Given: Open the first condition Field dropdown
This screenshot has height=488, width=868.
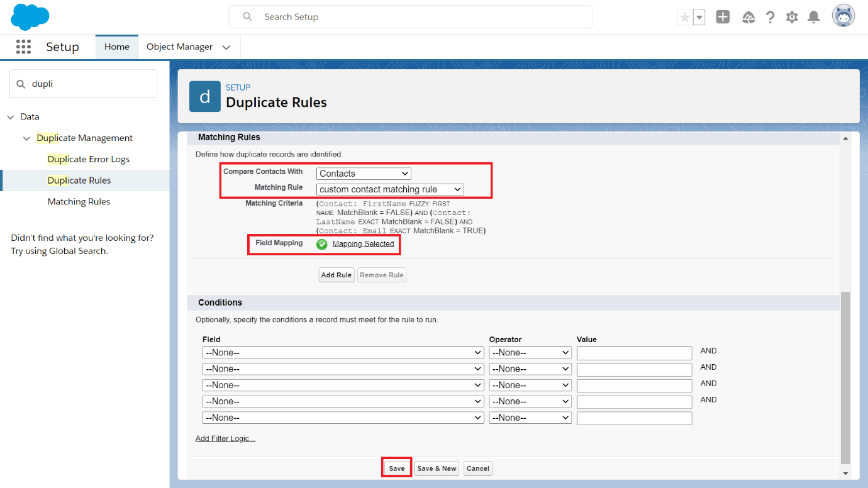Looking at the screenshot, I should coord(343,353).
